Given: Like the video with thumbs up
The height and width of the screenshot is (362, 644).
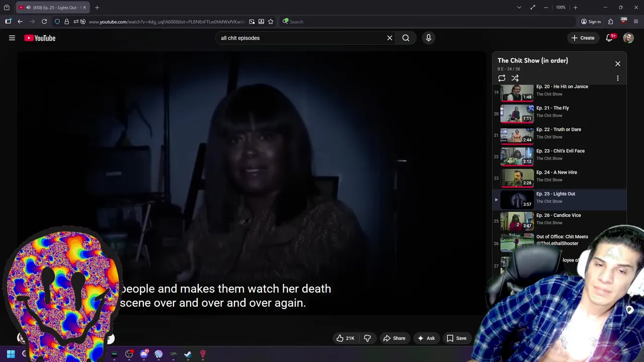Looking at the screenshot, I should 346,338.
